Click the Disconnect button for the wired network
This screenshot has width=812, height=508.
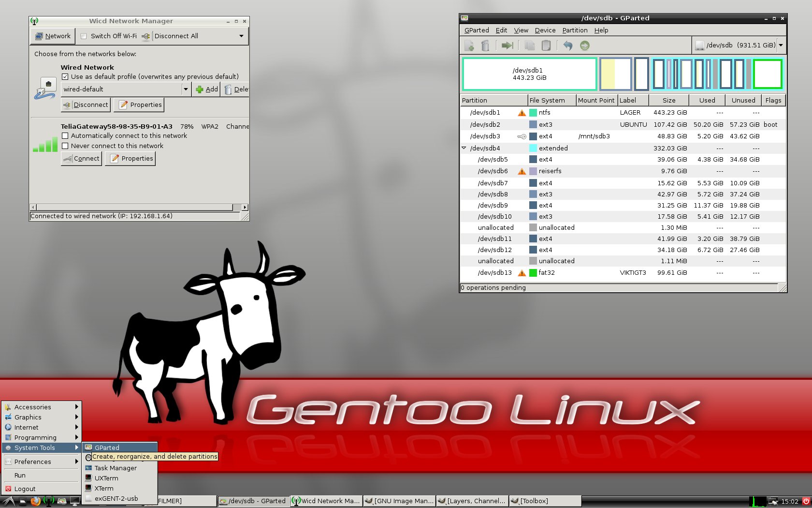[86, 105]
